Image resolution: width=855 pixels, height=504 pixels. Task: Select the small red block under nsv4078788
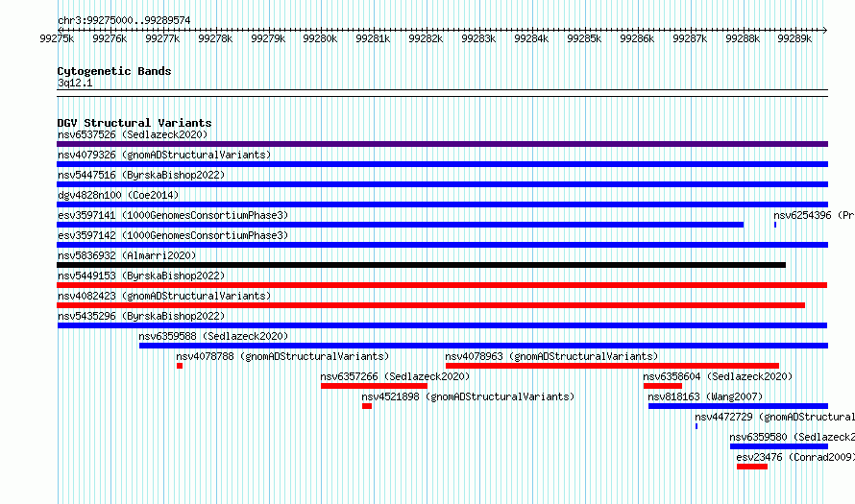click(180, 366)
